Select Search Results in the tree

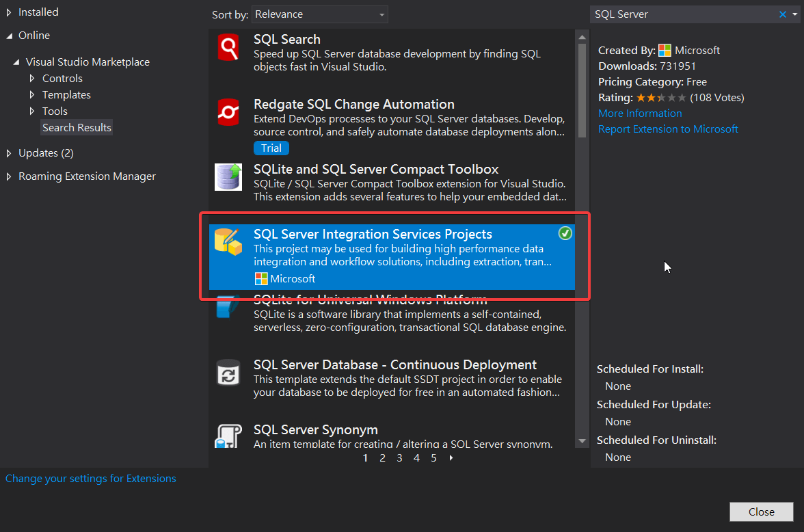(x=77, y=128)
